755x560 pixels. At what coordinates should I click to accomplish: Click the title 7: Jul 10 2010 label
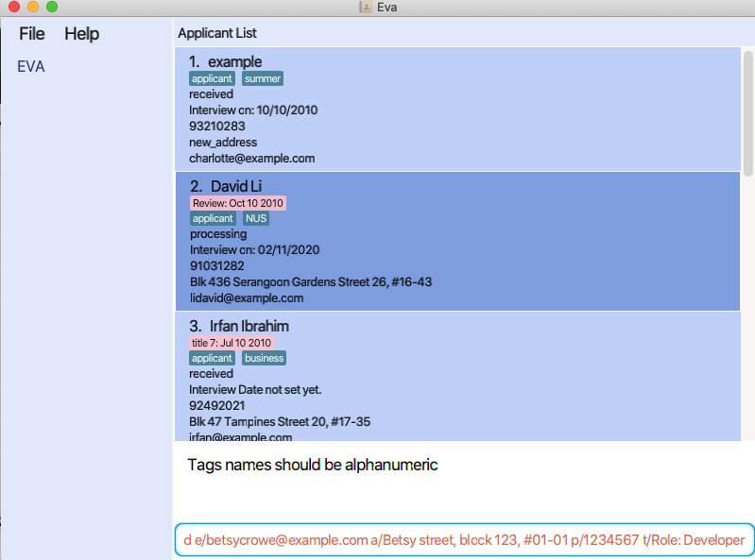click(x=232, y=343)
